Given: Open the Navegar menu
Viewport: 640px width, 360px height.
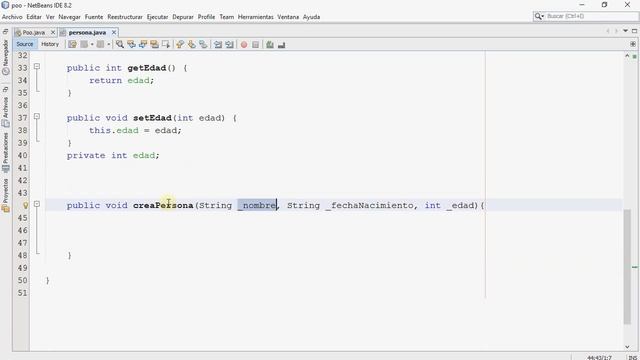Looking at the screenshot, I should coord(69,17).
